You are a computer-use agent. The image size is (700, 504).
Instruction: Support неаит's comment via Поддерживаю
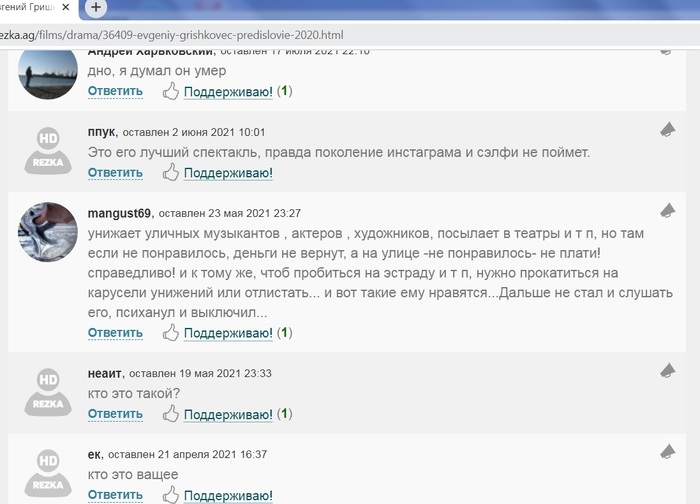point(228,415)
